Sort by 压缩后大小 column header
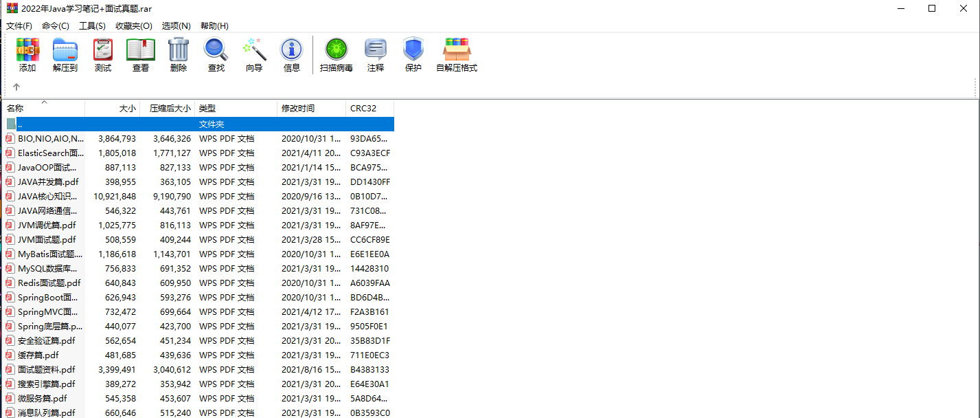 pyautogui.click(x=168, y=109)
